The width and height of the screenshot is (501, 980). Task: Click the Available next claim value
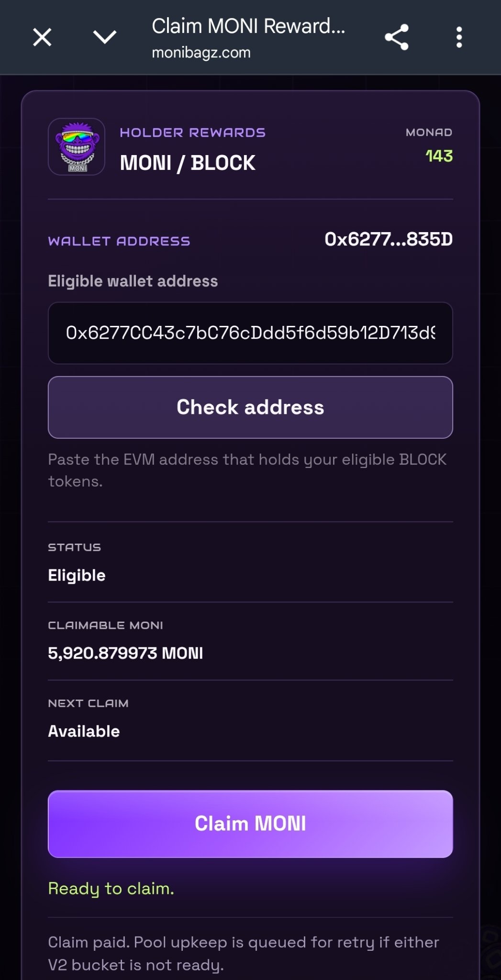[x=84, y=731]
